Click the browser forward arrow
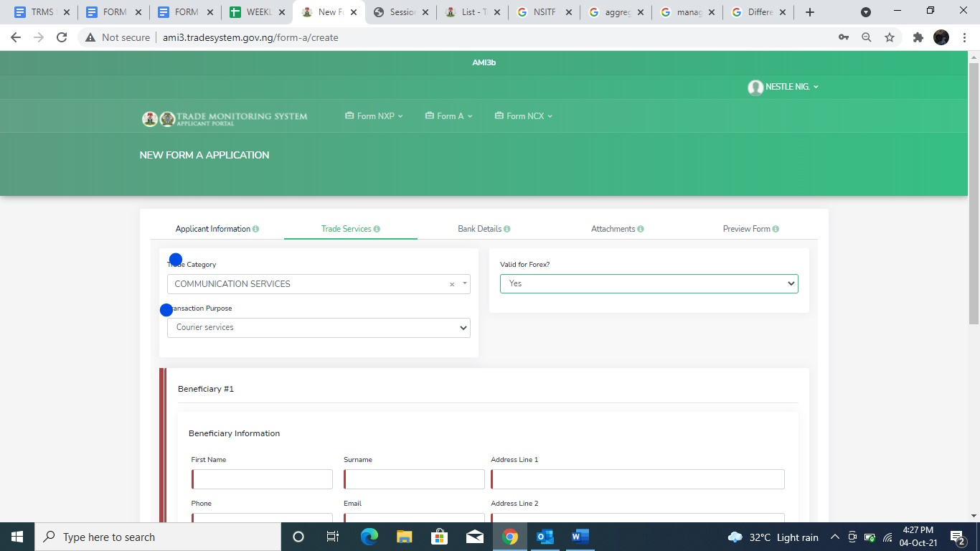This screenshot has height=551, width=980. tap(39, 37)
